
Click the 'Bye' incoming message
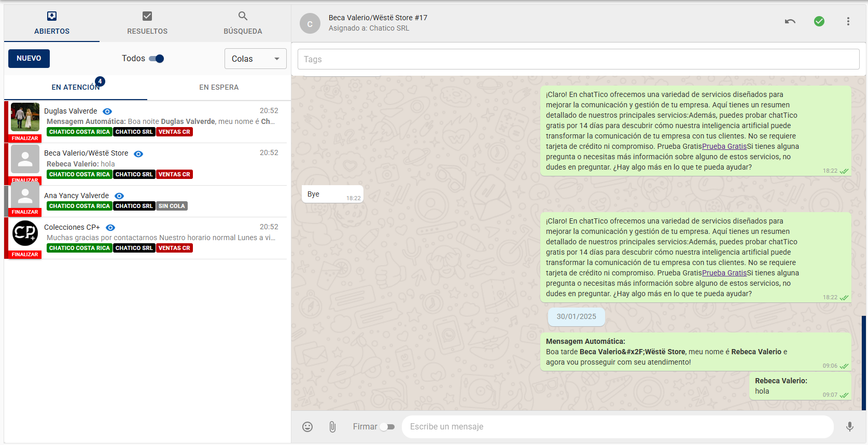[x=332, y=194]
